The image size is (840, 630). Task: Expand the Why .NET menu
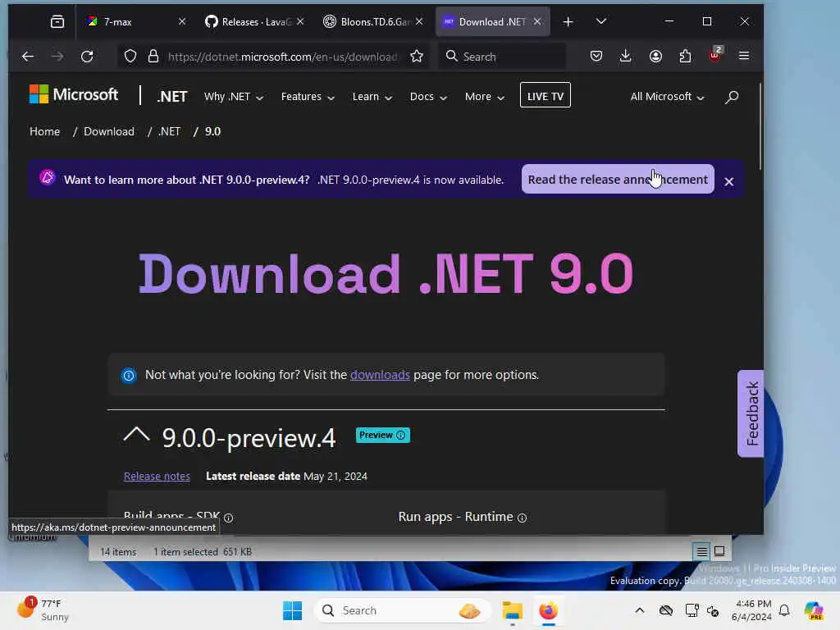(234, 97)
